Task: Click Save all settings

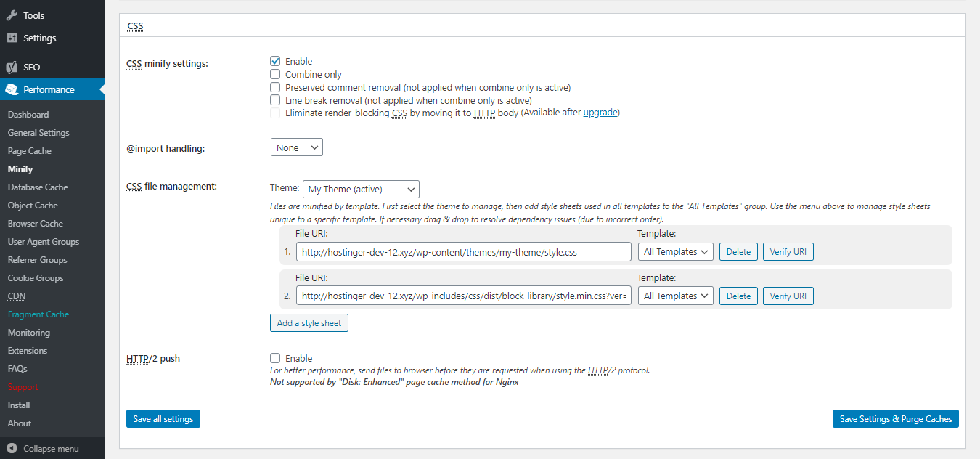Action: pos(163,418)
